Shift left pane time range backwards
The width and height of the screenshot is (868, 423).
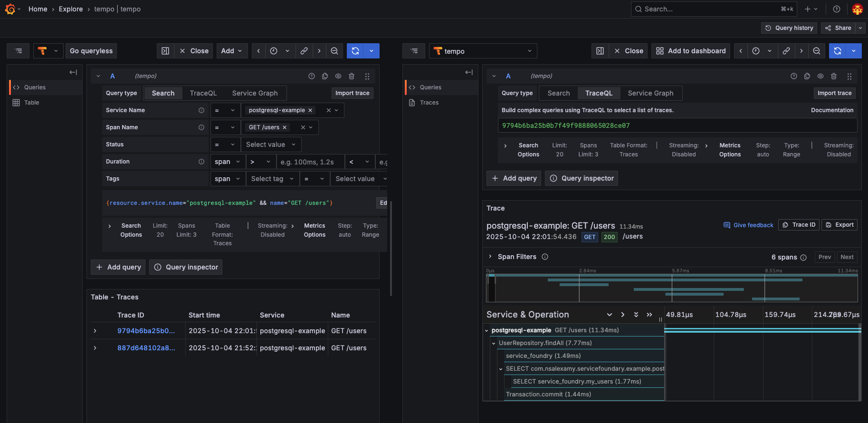(x=258, y=51)
